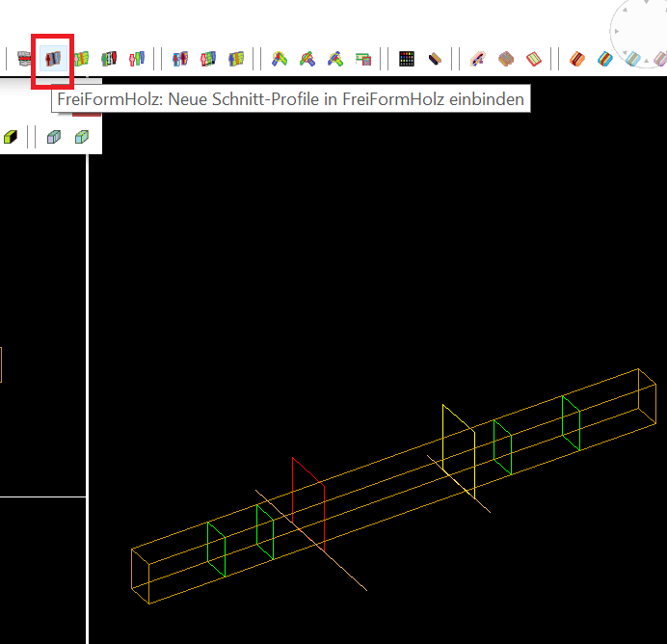Select the rightmost green section profile
The width and height of the screenshot is (667, 644).
571,423
